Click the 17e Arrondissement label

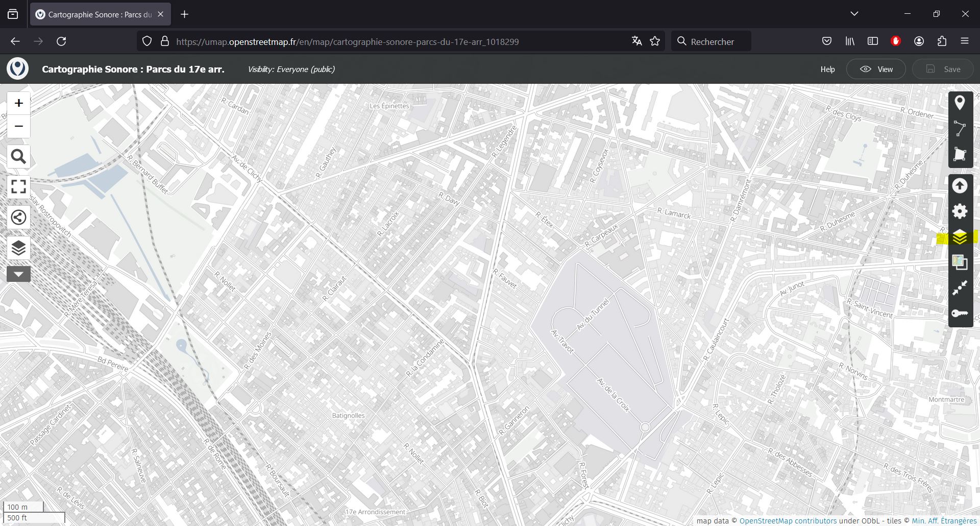point(375,512)
